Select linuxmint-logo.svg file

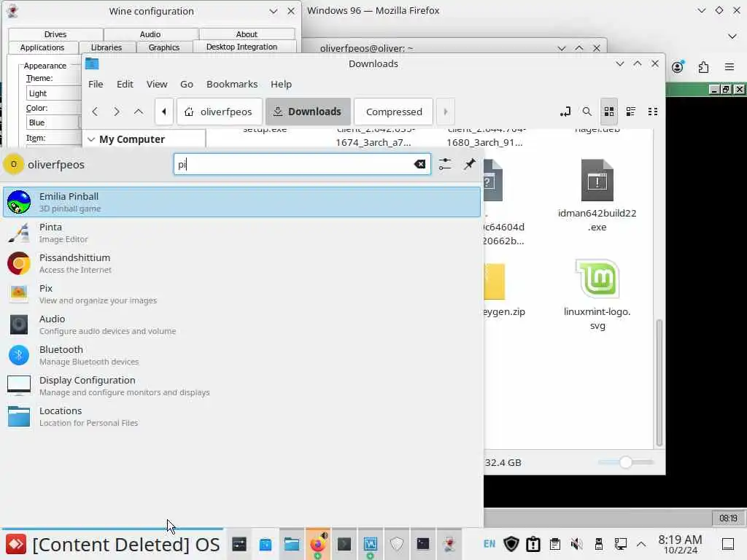(x=597, y=295)
